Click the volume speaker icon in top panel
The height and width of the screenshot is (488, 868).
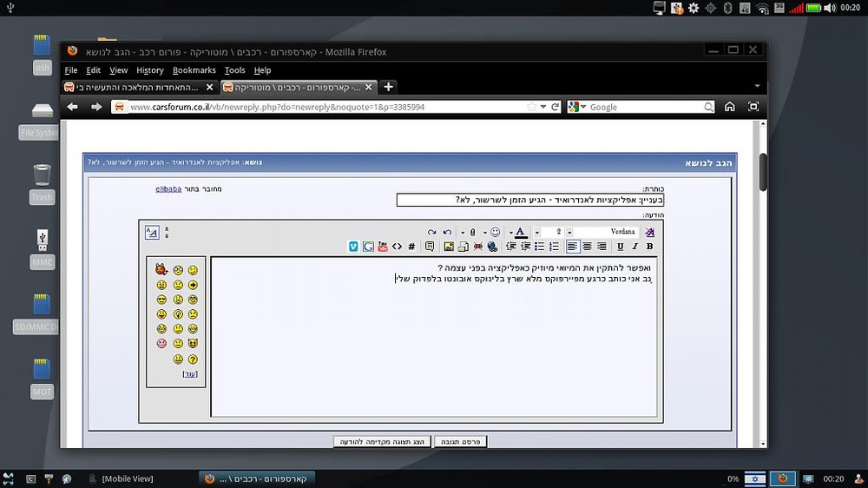830,8
